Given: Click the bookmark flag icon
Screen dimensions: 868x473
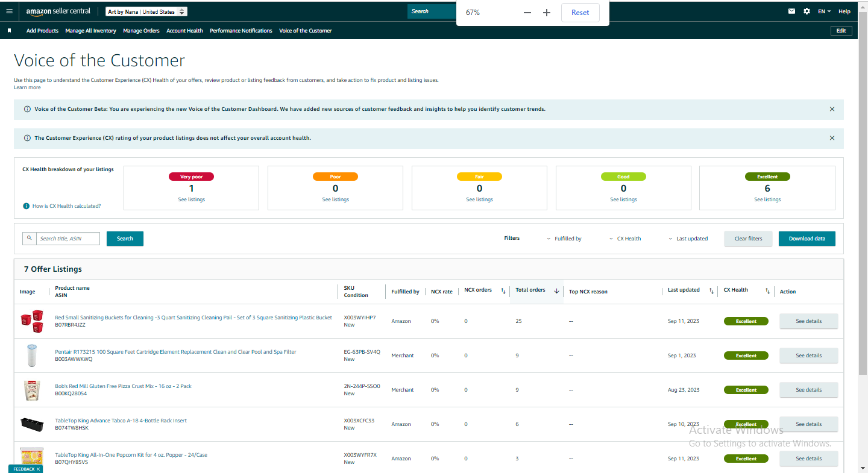Looking at the screenshot, I should [9, 31].
